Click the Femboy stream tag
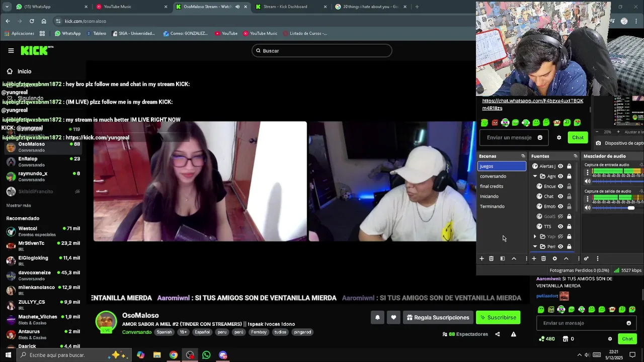This screenshot has width=644, height=362. (259, 332)
